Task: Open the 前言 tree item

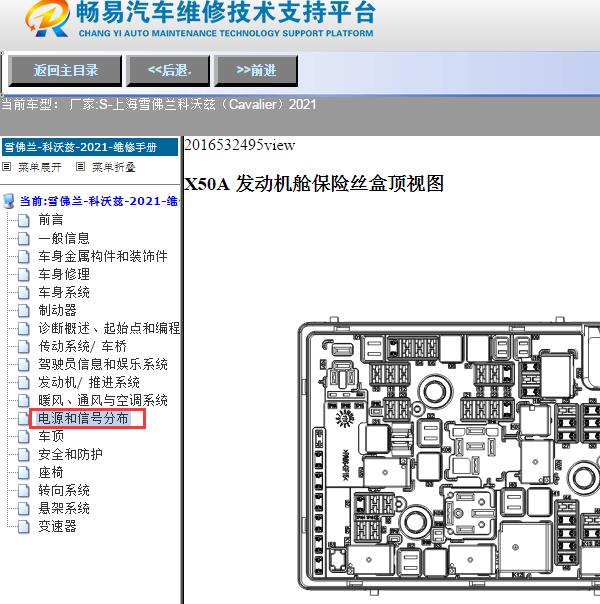Action: pos(51,220)
